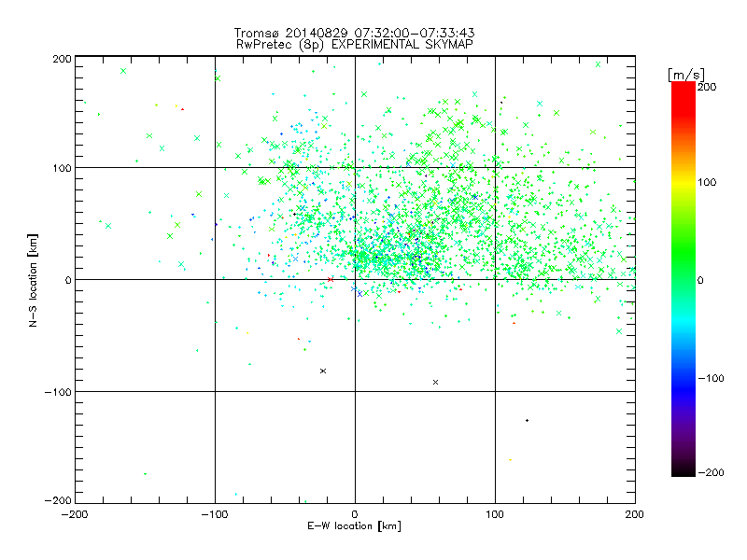Click the colorbar tick label '-200'
The image size is (747, 560).
tap(711, 472)
